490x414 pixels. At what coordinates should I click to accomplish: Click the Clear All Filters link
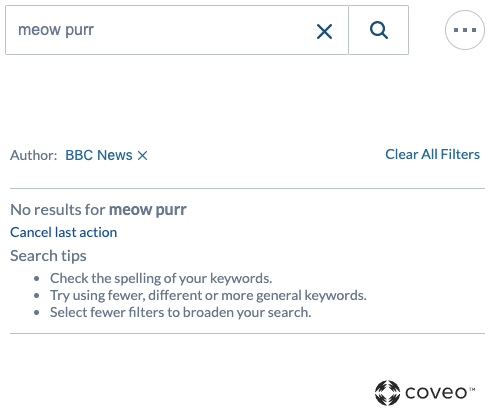tap(432, 154)
